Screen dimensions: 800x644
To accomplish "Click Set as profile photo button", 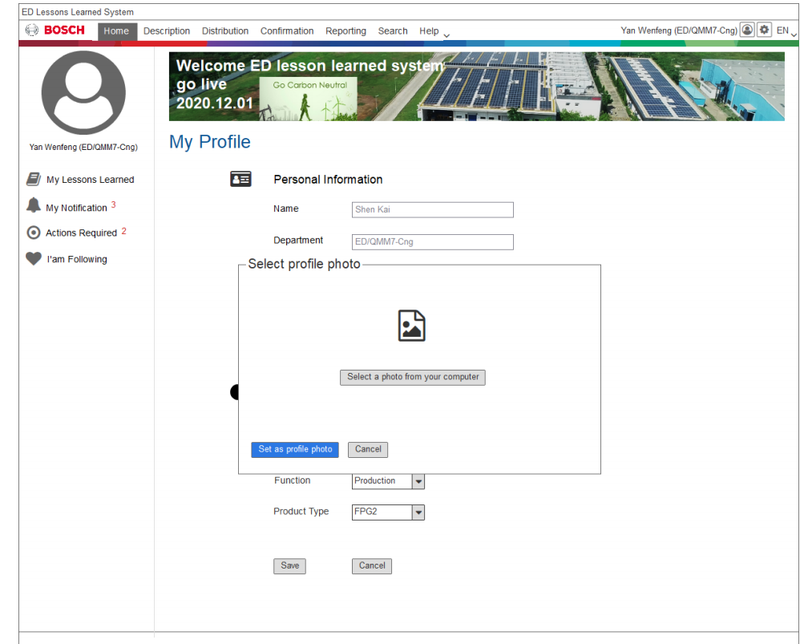I will click(x=295, y=450).
